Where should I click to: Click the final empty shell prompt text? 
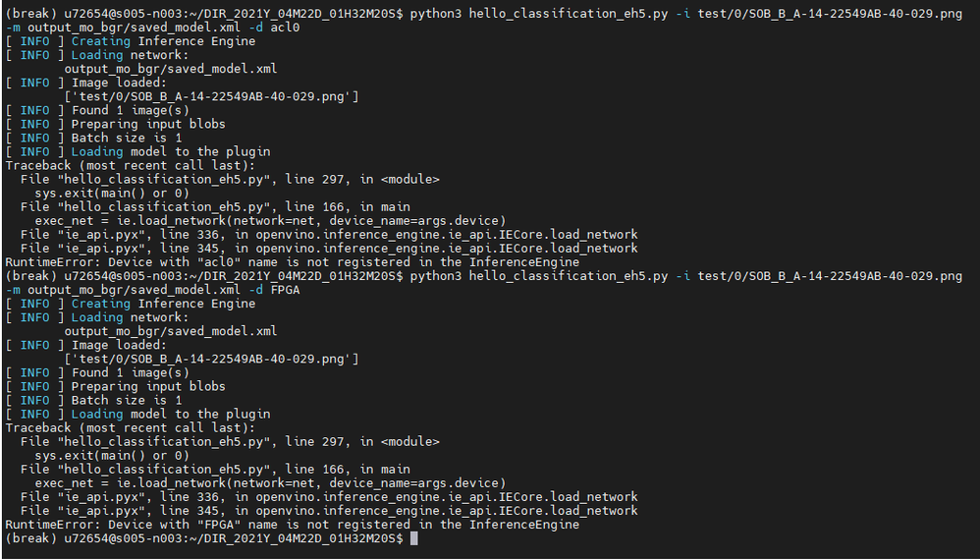[x=204, y=538]
